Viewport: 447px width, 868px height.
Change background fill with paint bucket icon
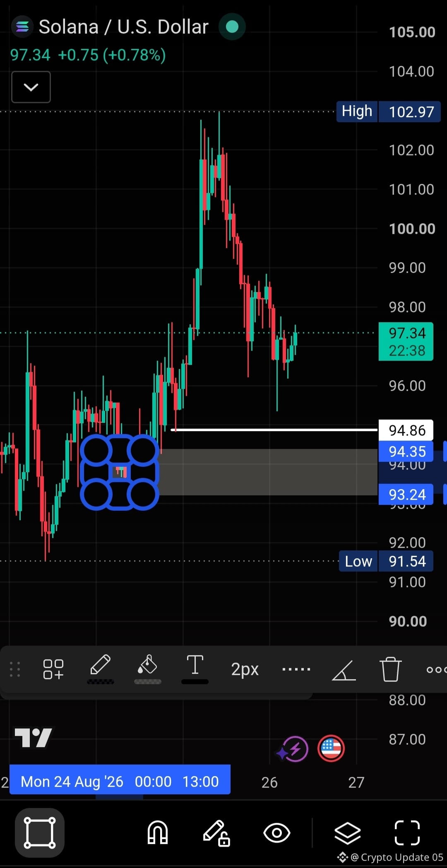pos(148,669)
